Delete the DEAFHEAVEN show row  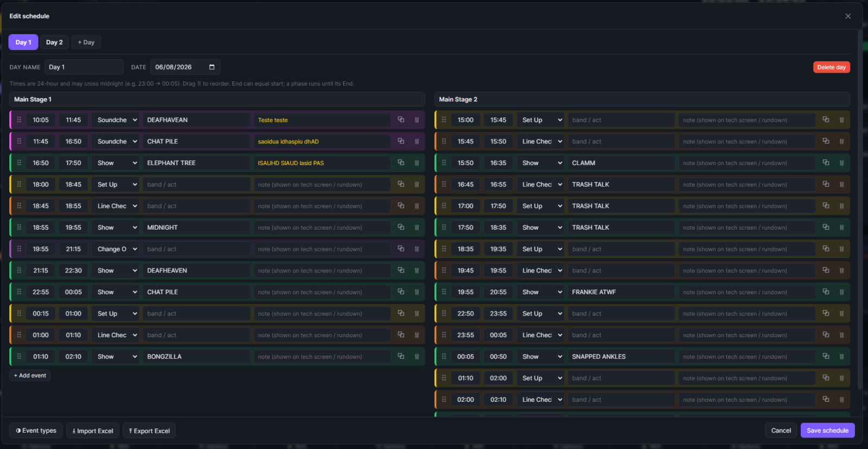(417, 270)
